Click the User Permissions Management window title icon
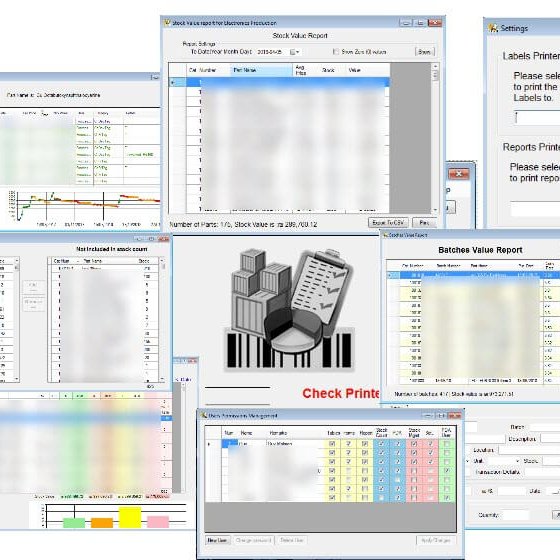Image resolution: width=560 pixels, height=560 pixels. tap(204, 415)
